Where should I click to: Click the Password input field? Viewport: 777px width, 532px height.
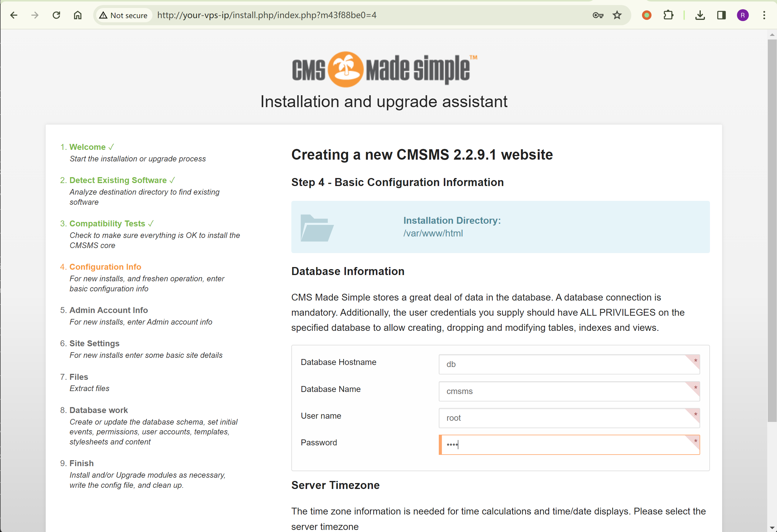(x=565, y=444)
